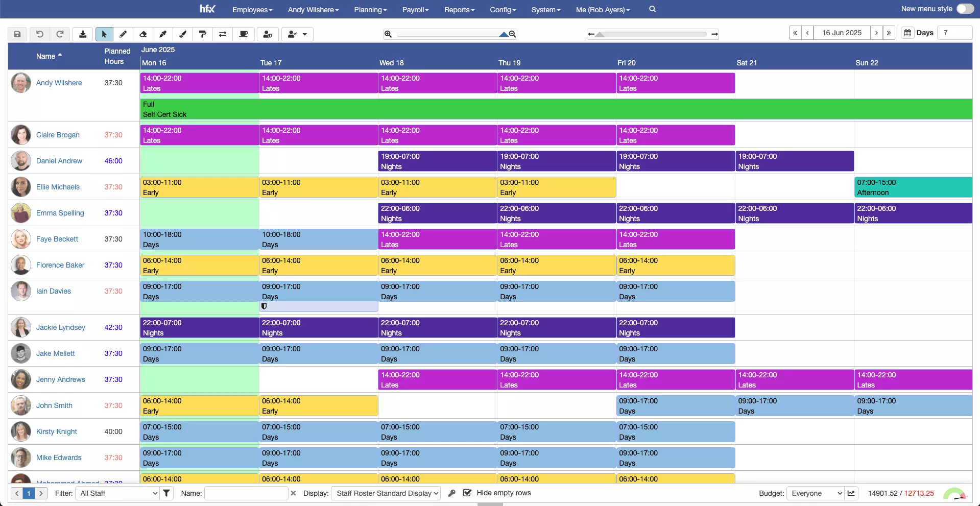Select the eyedropper tool

(163, 34)
